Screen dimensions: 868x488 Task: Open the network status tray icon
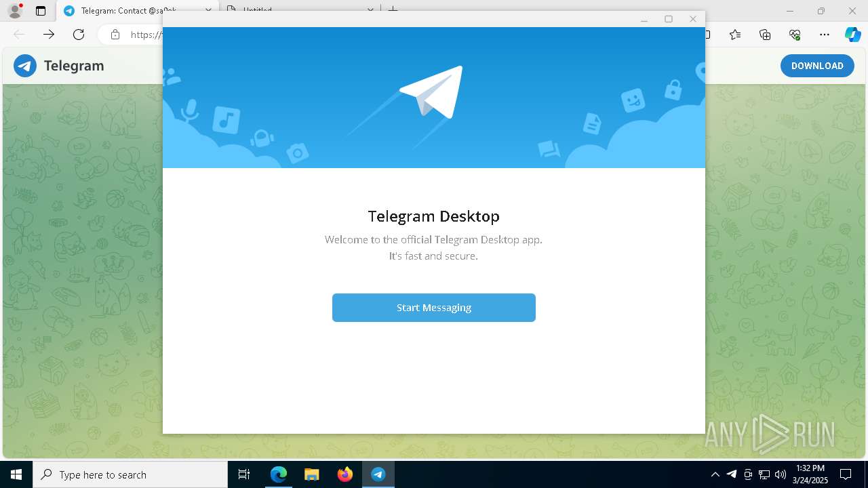pos(764,474)
